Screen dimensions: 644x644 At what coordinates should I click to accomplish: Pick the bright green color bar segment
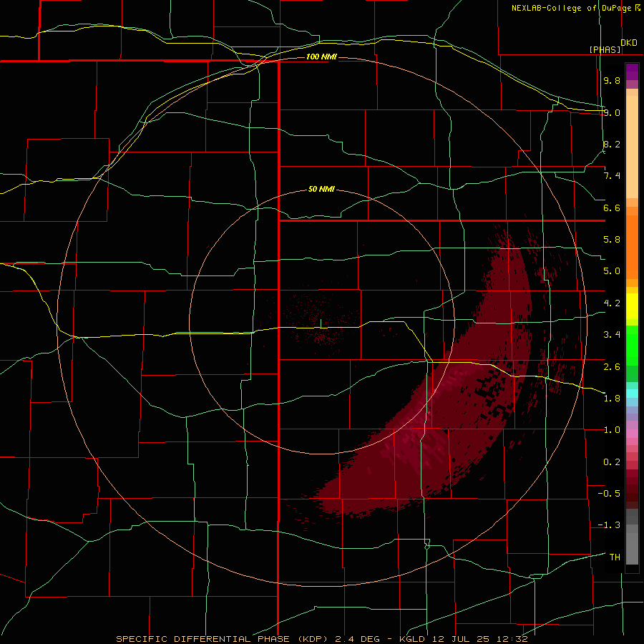[x=632, y=345]
